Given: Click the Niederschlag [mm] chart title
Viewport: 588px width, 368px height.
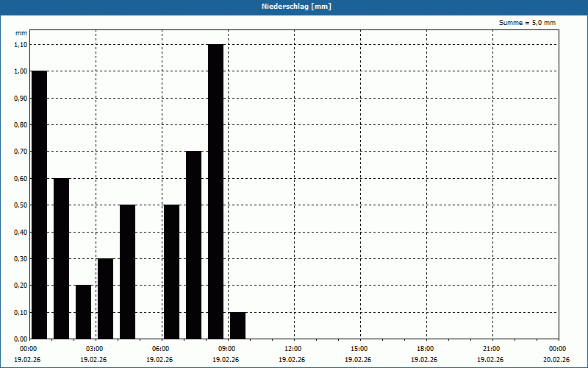Looking at the screenshot, I should (296, 7).
